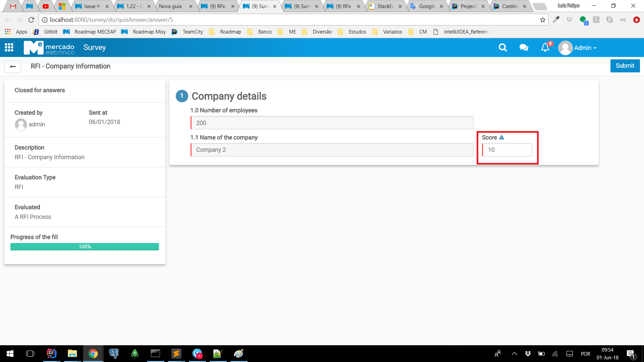Open the Estudos bookmarks folder

[357, 32]
